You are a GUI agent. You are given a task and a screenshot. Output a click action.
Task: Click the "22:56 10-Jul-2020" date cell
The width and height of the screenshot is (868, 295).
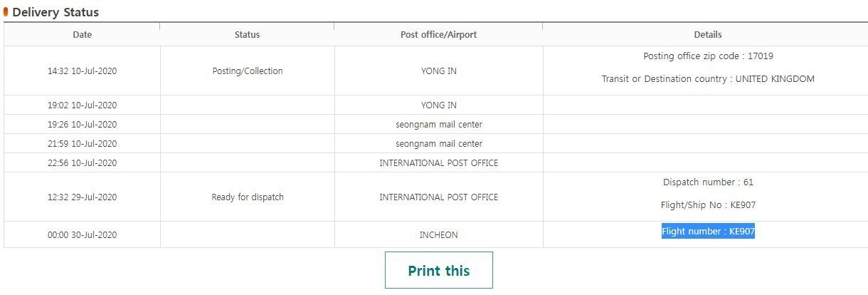tap(82, 163)
